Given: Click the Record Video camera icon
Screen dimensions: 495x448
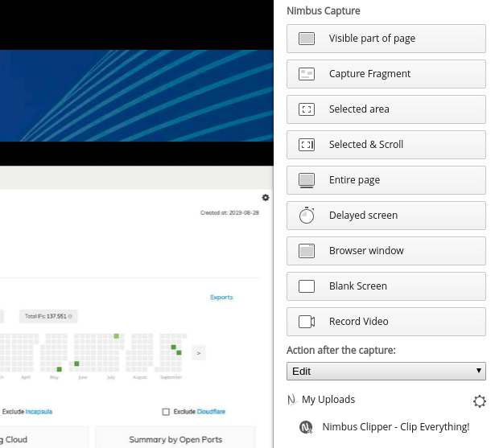Looking at the screenshot, I should 307,322.
